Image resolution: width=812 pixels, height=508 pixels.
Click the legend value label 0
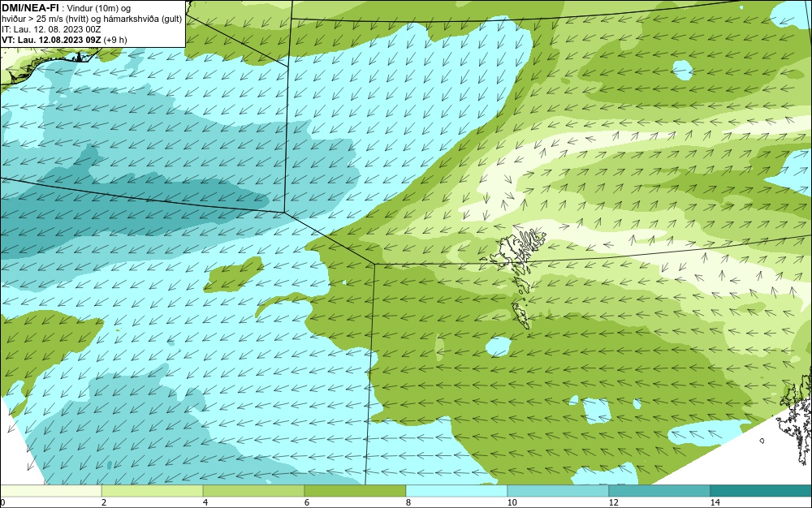tap(2, 502)
